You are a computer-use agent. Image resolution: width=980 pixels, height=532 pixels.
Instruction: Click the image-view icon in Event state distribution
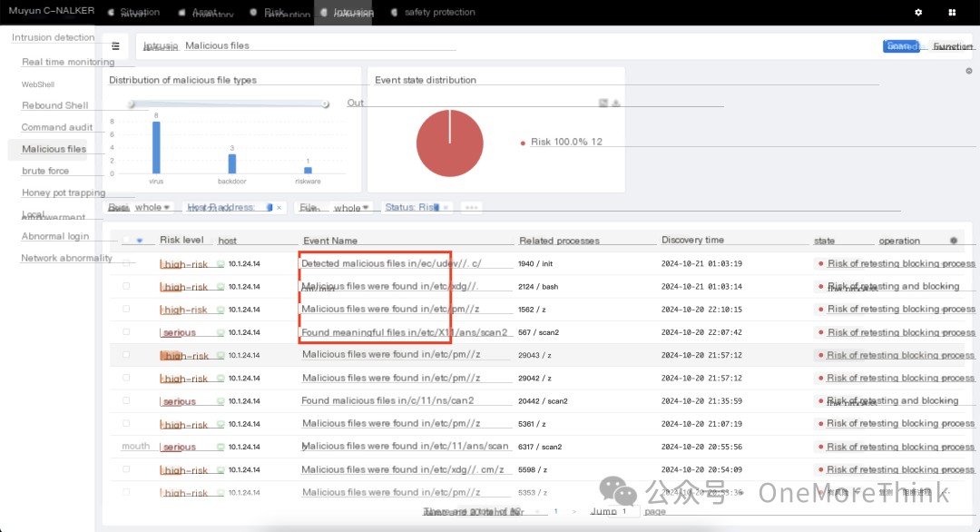(603, 103)
